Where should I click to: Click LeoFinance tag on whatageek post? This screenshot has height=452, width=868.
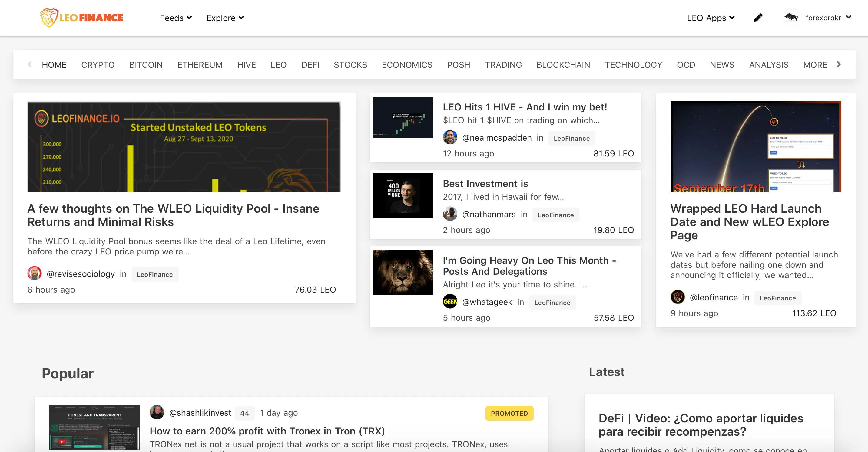pos(552,302)
